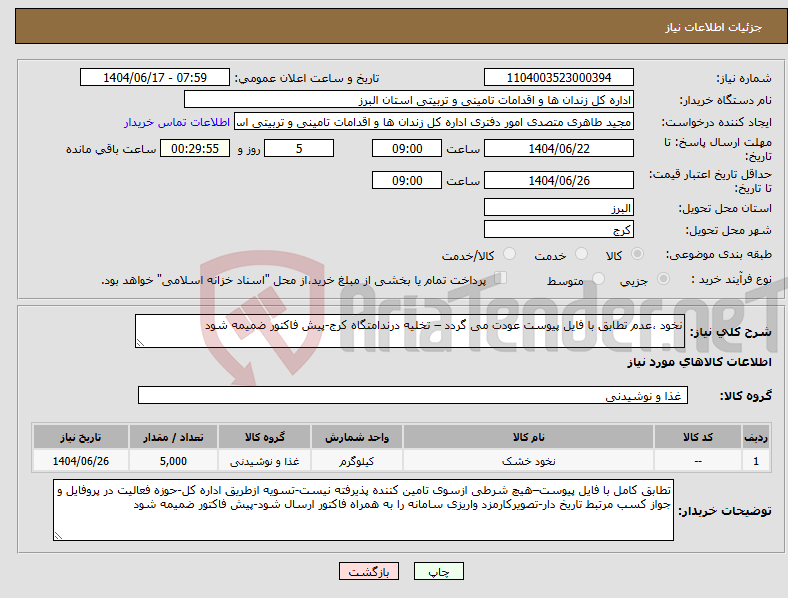Click the delivery city field کرج
Image resolution: width=788 pixels, height=598 pixels.
[559, 230]
